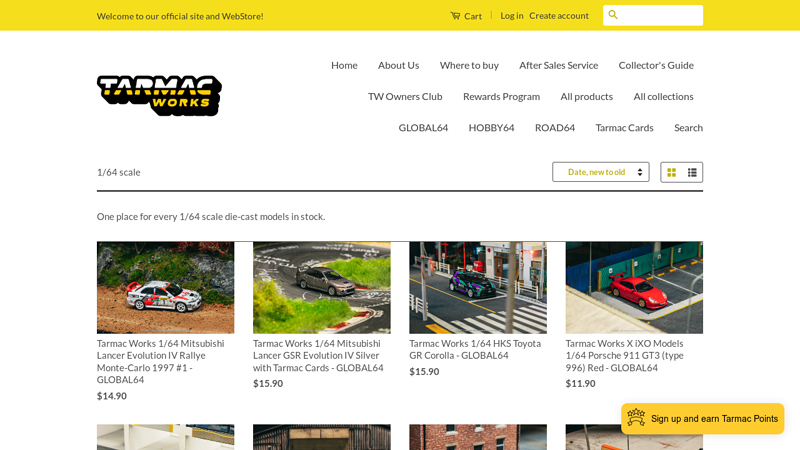Switch to grid view layout
Image resolution: width=800 pixels, height=450 pixels.
(672, 172)
